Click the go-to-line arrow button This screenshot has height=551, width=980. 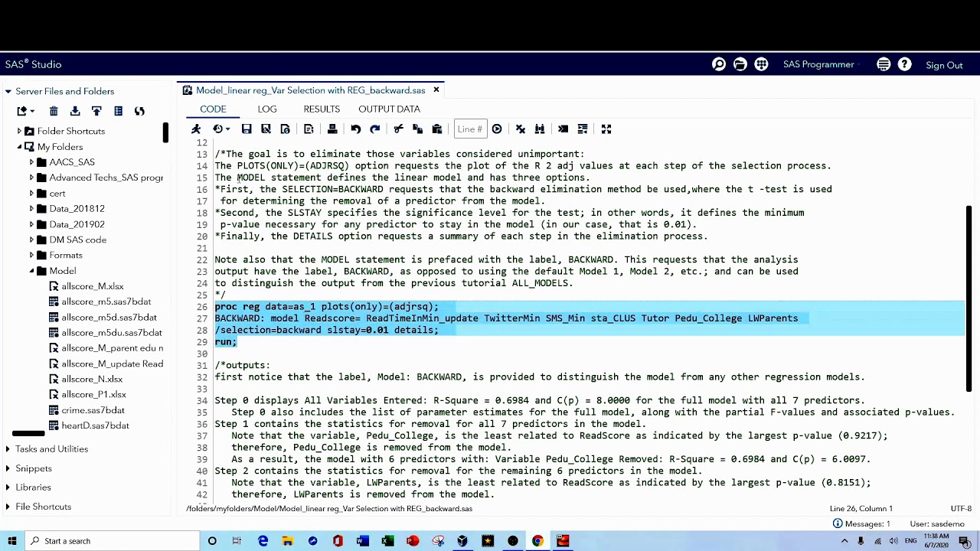click(x=497, y=129)
